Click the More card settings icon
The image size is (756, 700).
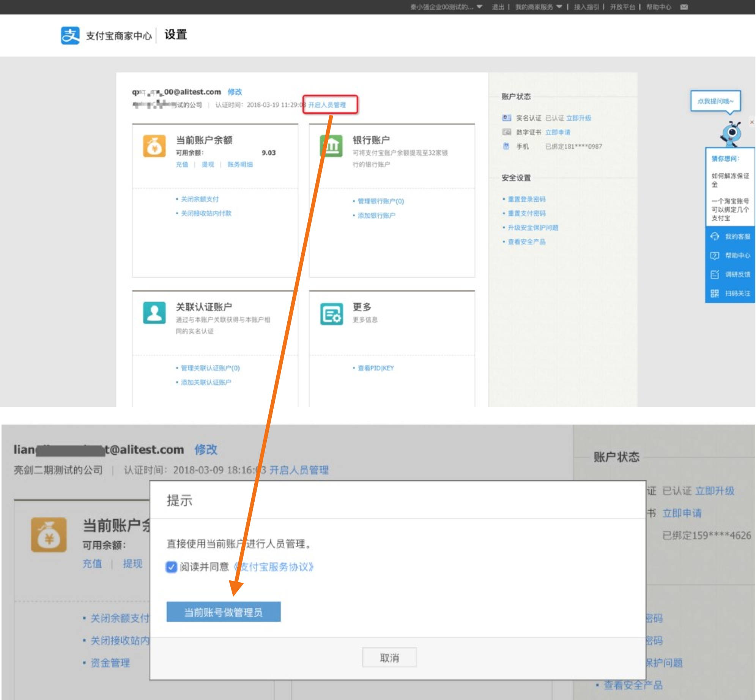pyautogui.click(x=331, y=314)
